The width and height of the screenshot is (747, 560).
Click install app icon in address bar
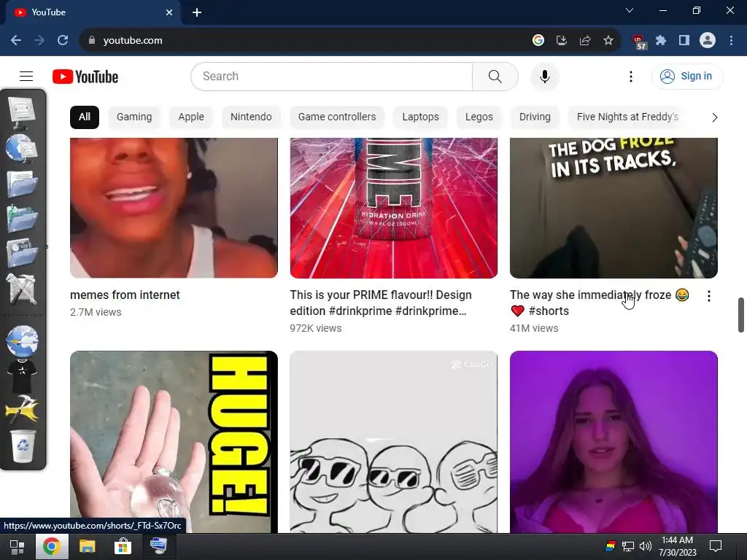562,41
